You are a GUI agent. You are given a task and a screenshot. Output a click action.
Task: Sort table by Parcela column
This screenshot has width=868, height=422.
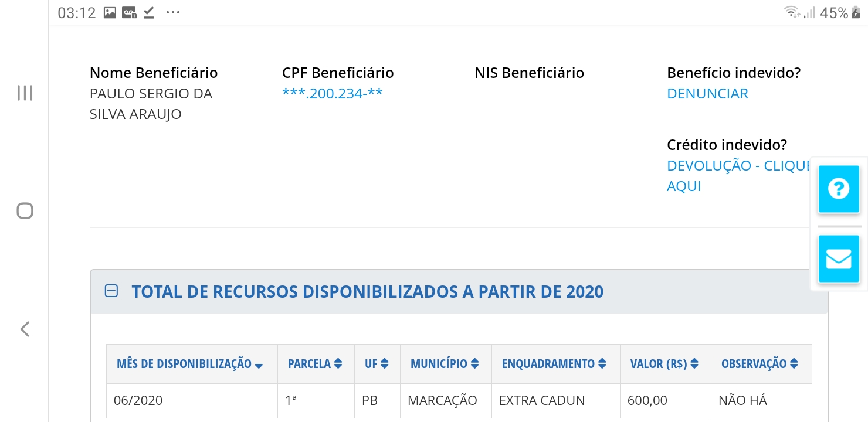315,364
